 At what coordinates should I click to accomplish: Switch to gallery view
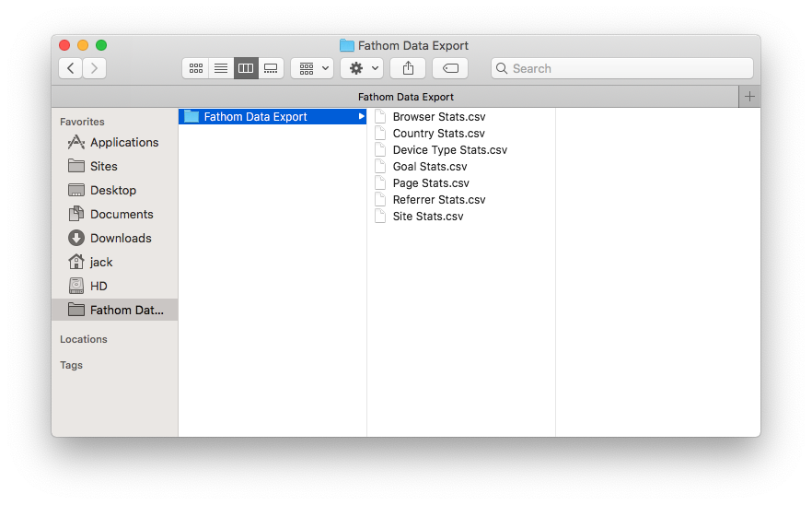coord(271,68)
